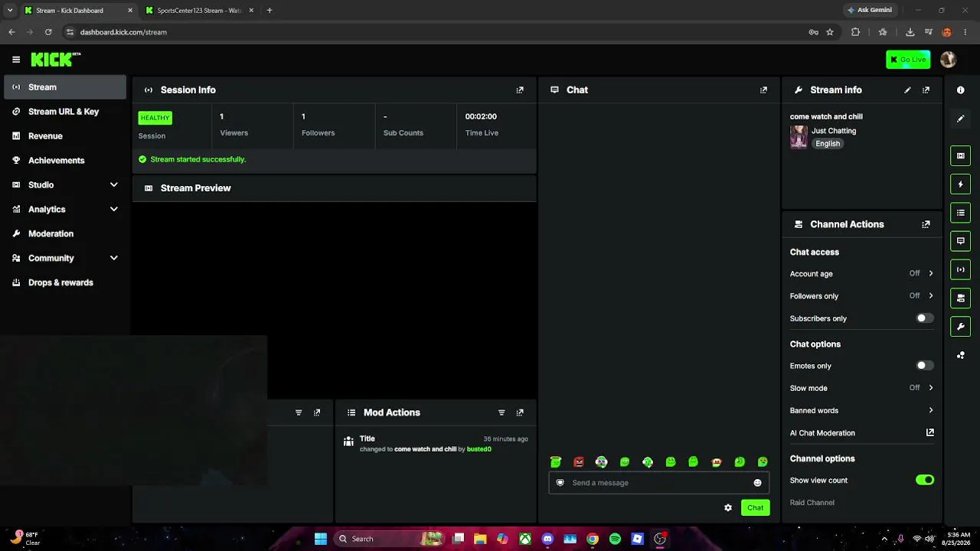
Task: Open Achievements in the sidebar
Action: point(65,161)
